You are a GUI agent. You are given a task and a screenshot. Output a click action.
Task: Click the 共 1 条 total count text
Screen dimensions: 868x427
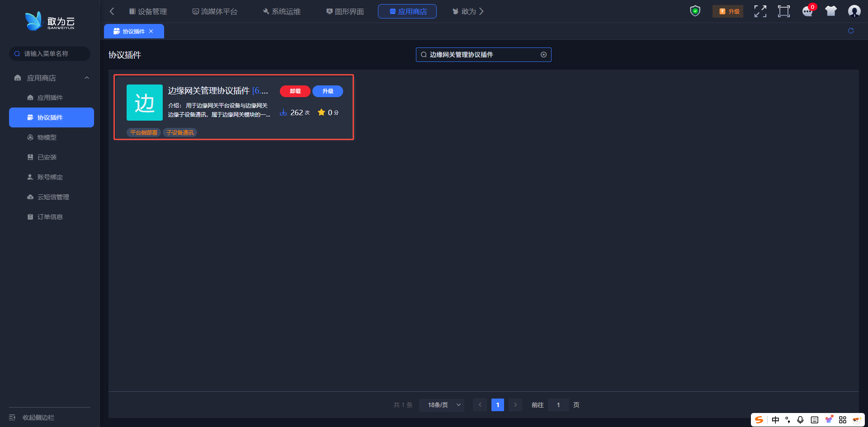(403, 405)
